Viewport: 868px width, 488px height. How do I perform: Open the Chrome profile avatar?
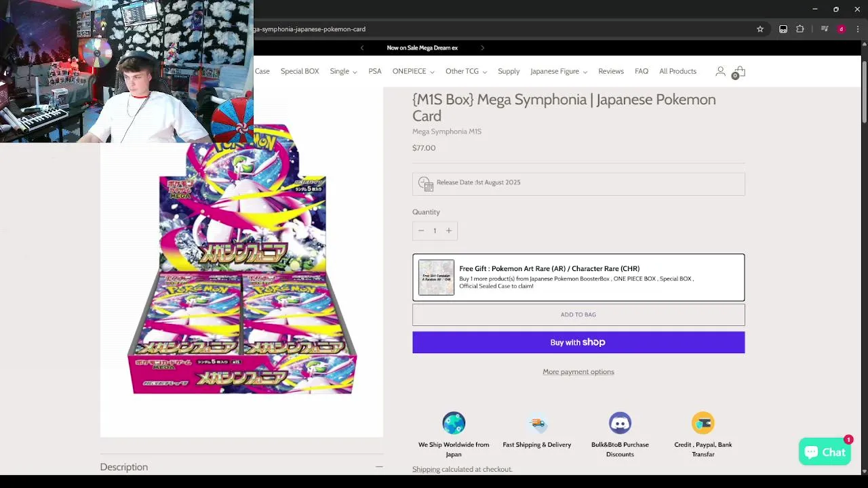(x=842, y=29)
